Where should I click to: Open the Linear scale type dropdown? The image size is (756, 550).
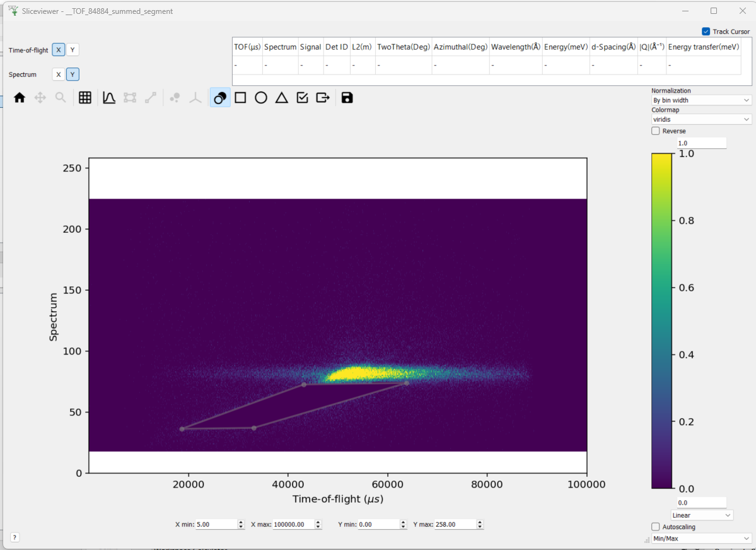click(x=702, y=515)
